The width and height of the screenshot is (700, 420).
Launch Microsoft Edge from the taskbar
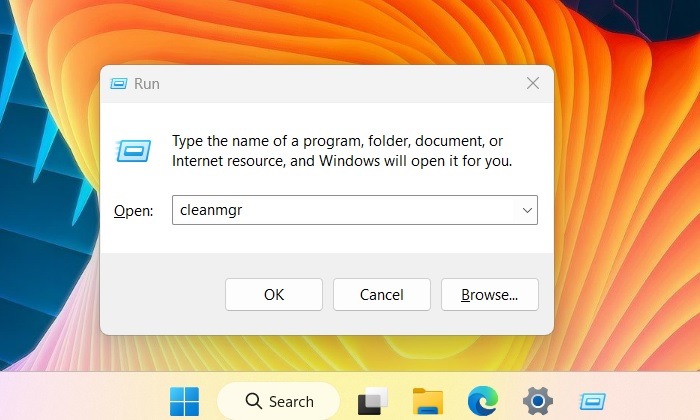pyautogui.click(x=483, y=401)
